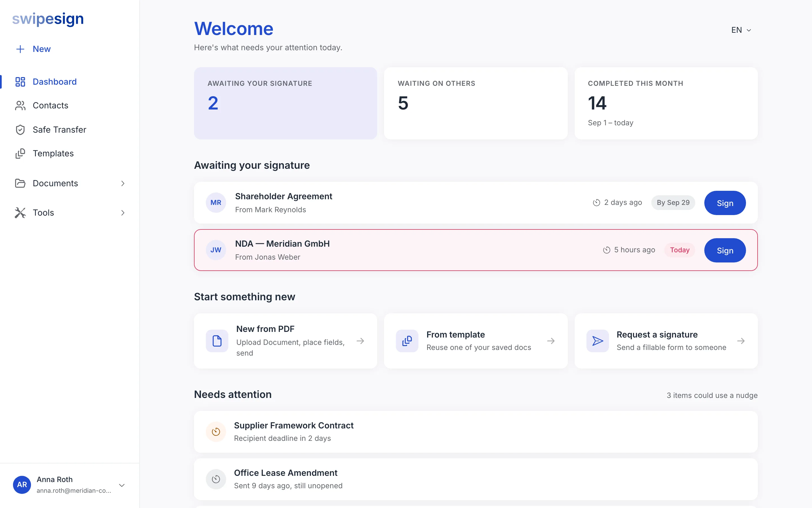Open Contacts in the sidebar

[70, 106]
